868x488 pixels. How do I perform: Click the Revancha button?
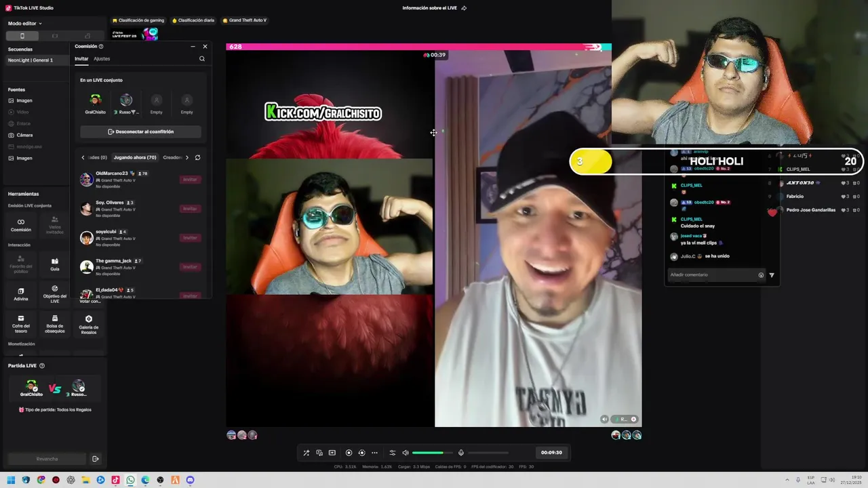47,459
